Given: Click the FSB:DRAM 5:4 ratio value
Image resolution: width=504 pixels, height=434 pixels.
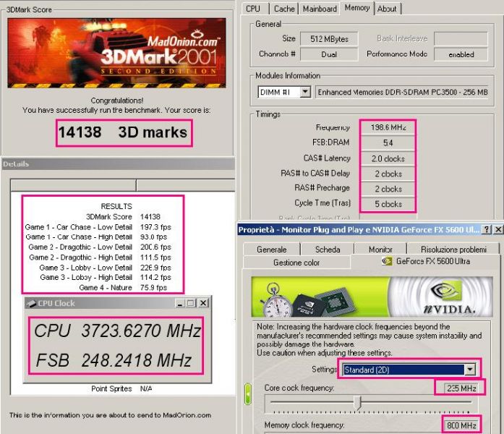Looking at the screenshot, I should 388,142.
